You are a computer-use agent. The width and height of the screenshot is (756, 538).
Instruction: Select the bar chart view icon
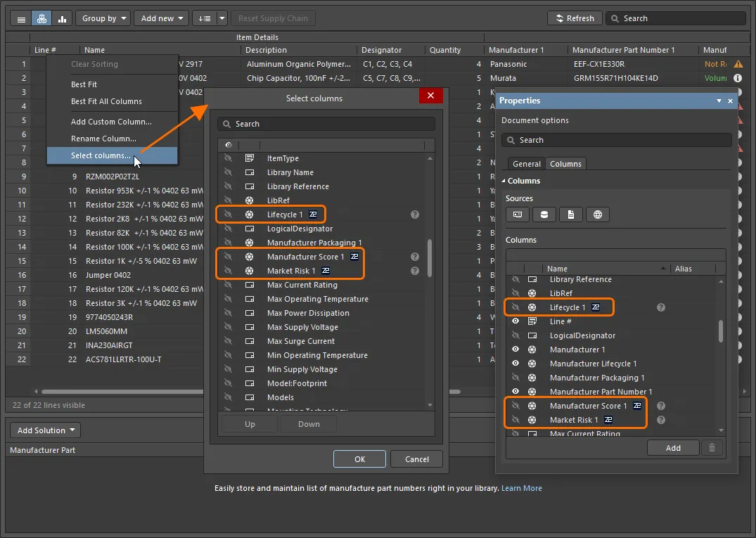point(62,18)
